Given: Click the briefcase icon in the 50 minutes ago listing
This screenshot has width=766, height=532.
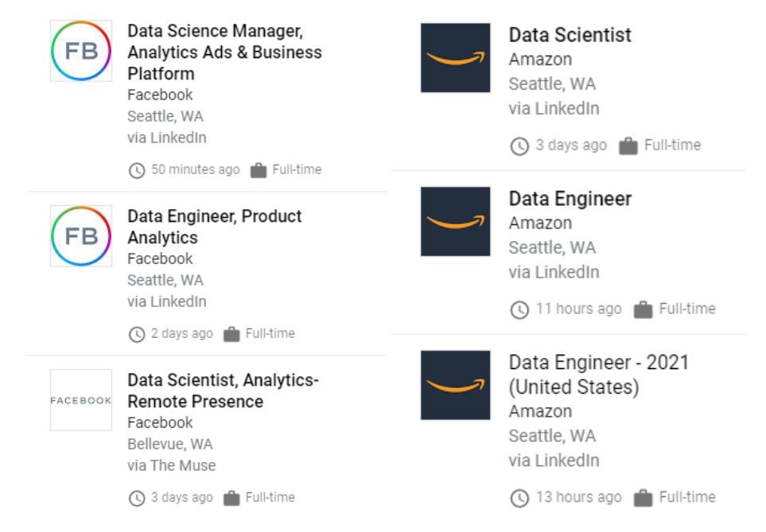Looking at the screenshot, I should (x=259, y=170).
